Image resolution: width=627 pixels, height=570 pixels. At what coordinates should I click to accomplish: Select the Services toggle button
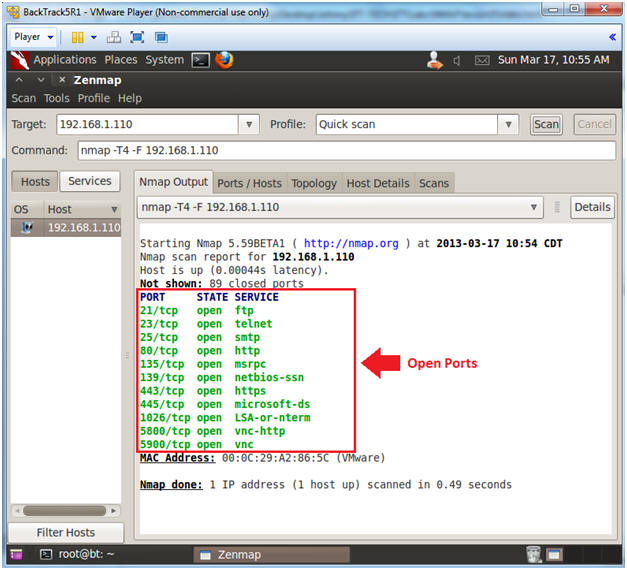point(90,181)
